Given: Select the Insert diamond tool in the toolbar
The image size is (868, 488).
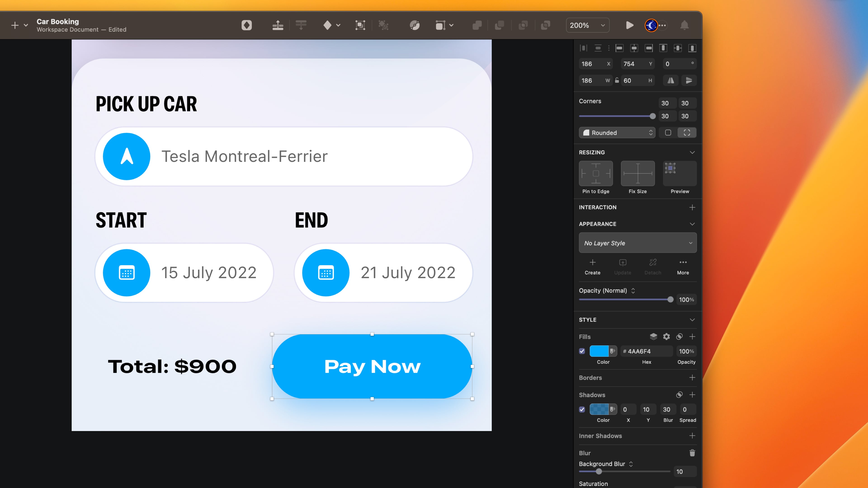Looking at the screenshot, I should coord(328,25).
